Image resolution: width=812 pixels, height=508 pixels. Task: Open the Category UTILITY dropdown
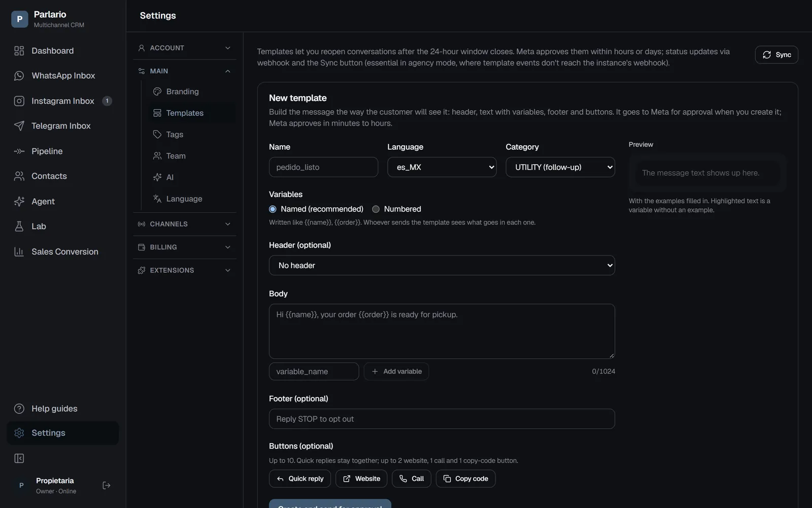560,167
